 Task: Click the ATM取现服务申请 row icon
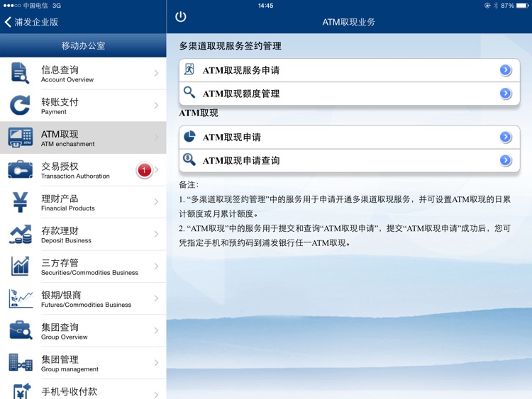189,69
